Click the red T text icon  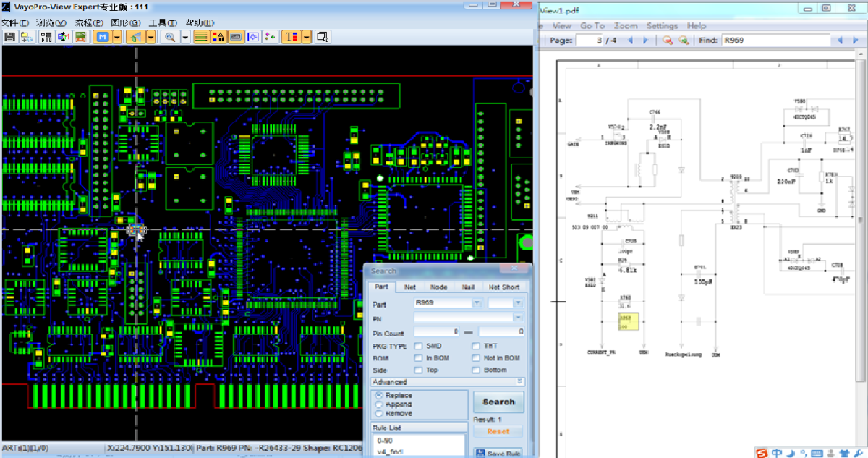292,37
